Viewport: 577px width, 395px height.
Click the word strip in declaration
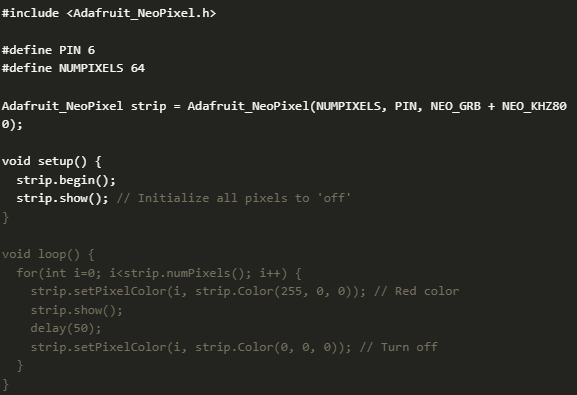point(148,106)
